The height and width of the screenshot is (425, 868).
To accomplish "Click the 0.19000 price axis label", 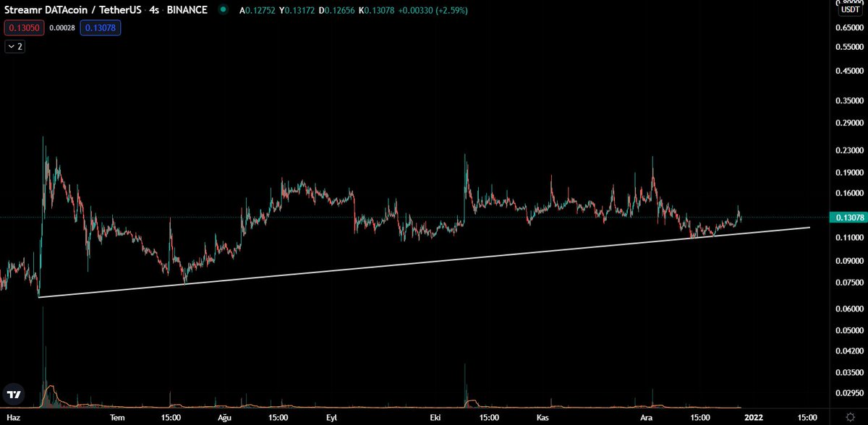I will pyautogui.click(x=849, y=173).
